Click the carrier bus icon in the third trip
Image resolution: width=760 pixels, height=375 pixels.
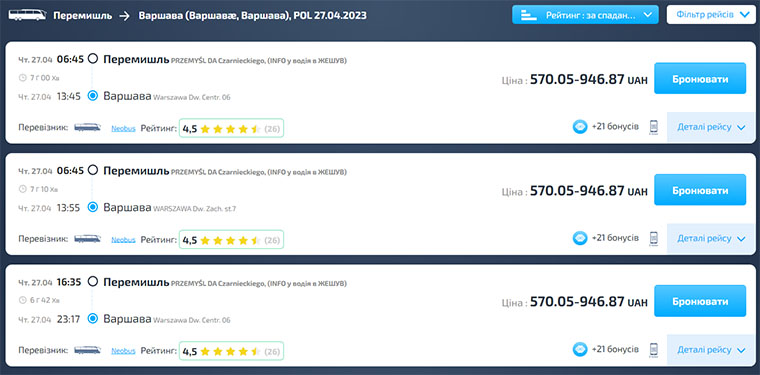click(88, 350)
